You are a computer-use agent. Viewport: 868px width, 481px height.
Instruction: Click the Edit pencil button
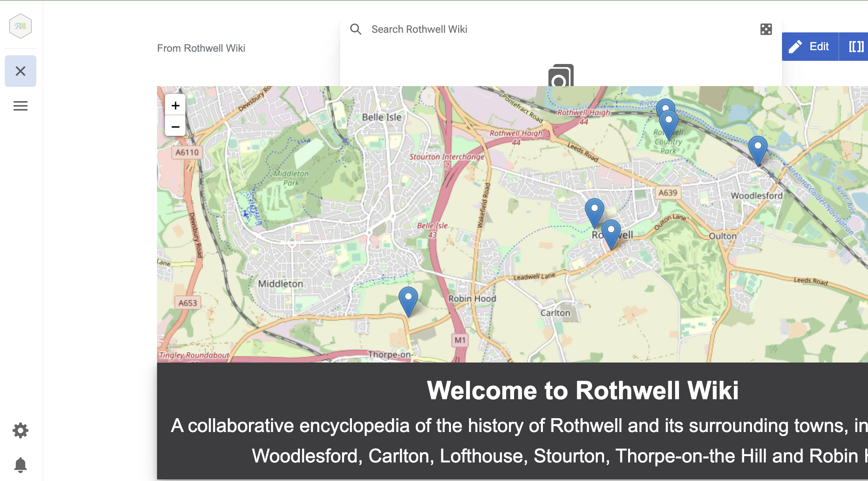(x=810, y=47)
